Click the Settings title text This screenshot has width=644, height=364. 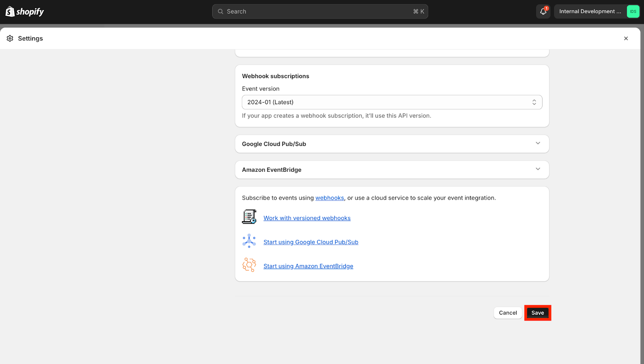(x=31, y=38)
